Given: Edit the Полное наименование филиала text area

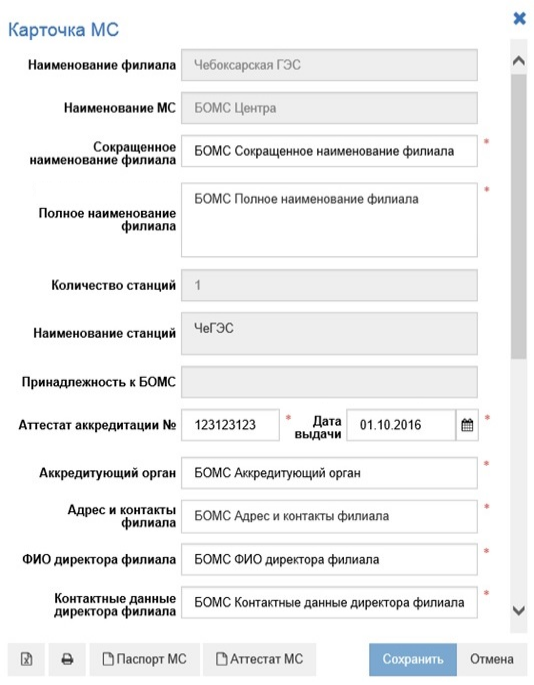Looking at the screenshot, I should 329,220.
